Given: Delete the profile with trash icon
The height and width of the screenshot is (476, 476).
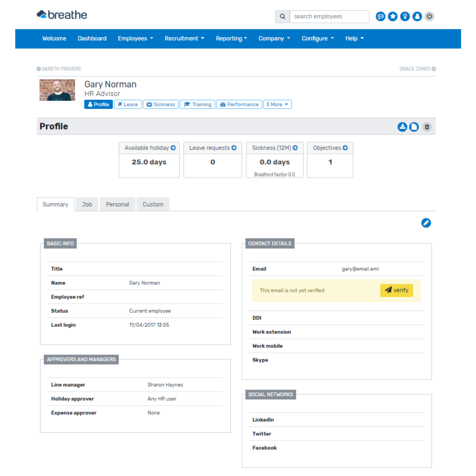Looking at the screenshot, I should pyautogui.click(x=427, y=127).
